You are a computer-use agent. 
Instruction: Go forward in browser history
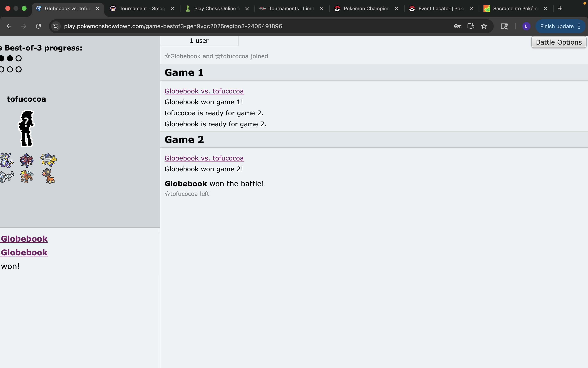(23, 26)
